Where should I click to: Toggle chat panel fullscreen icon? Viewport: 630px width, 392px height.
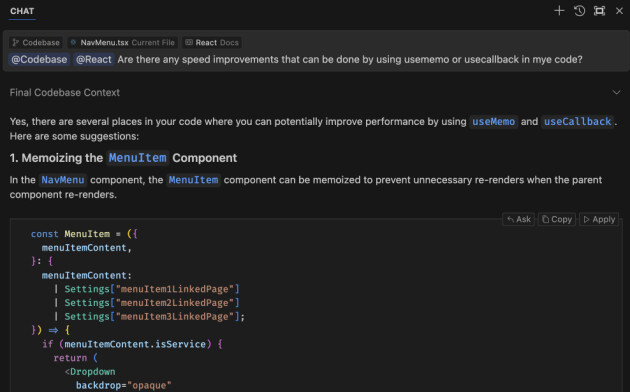(599, 11)
